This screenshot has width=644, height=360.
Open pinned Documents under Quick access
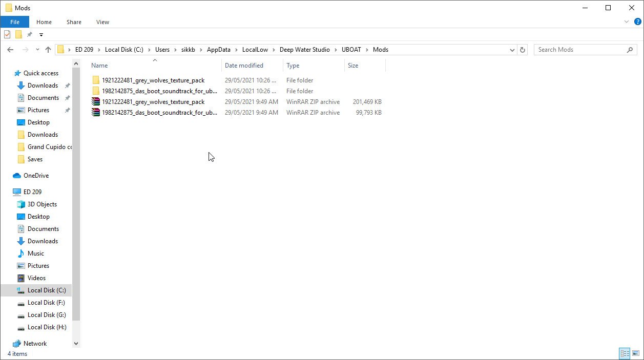click(43, 98)
